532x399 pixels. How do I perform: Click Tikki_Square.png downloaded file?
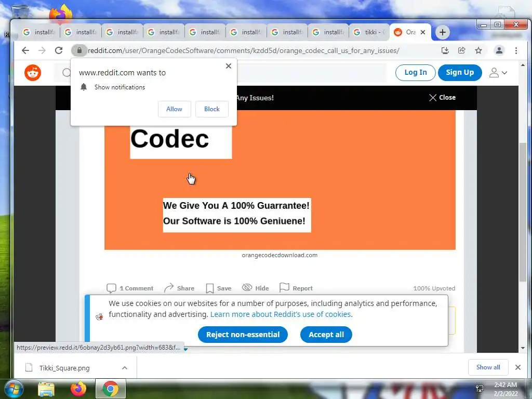click(x=64, y=368)
